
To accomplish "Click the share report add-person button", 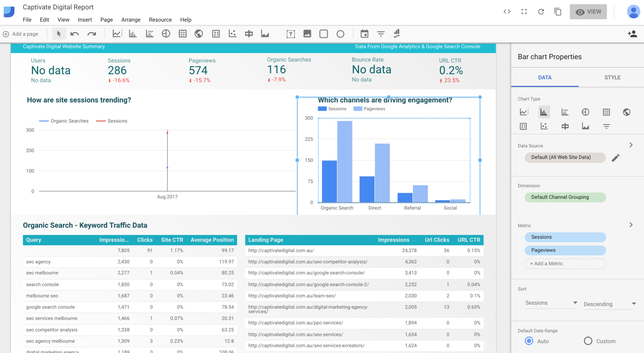I will point(632,34).
